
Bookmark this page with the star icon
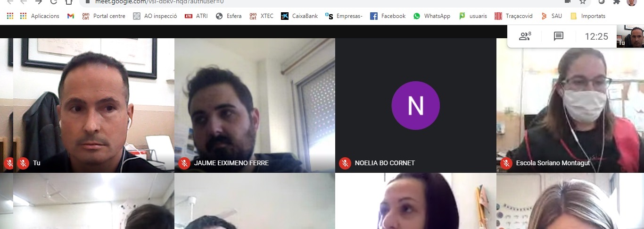pyautogui.click(x=583, y=2)
